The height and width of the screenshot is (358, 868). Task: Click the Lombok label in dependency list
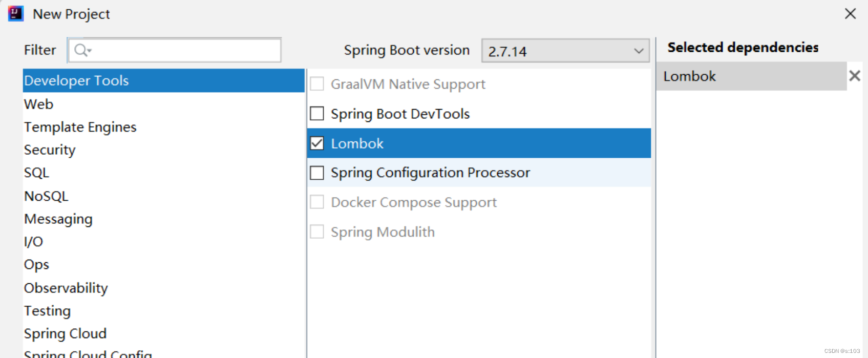click(x=357, y=143)
